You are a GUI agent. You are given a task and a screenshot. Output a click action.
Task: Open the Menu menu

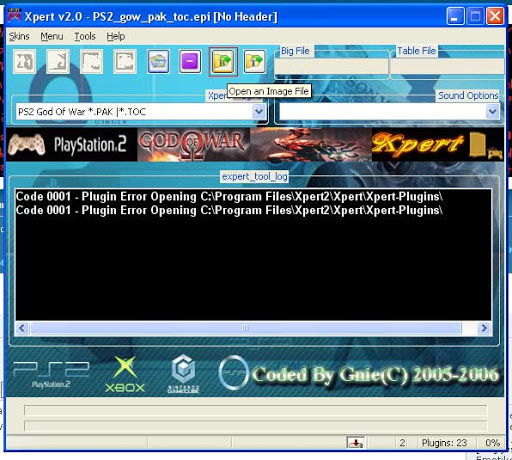coord(52,36)
